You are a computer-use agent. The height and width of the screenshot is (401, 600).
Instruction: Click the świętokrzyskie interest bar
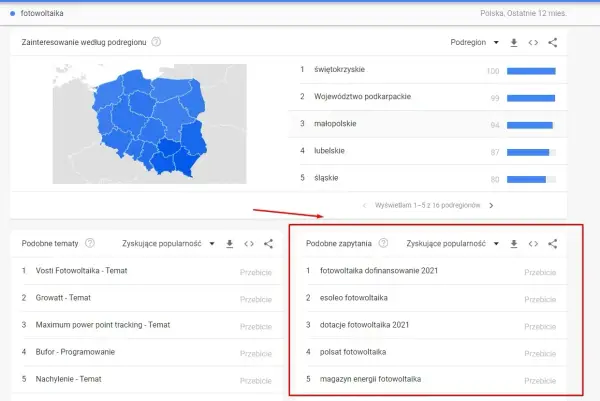click(531, 71)
